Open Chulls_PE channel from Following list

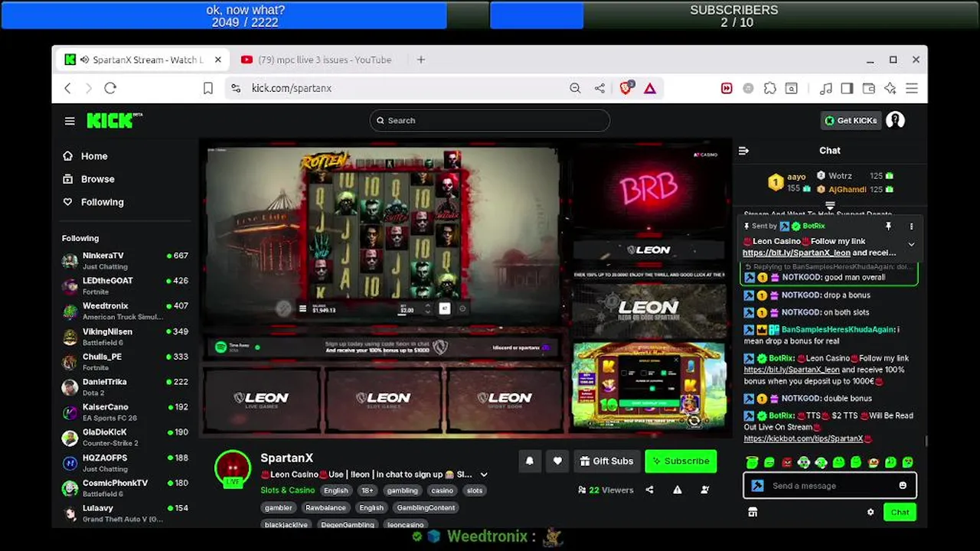click(125, 362)
